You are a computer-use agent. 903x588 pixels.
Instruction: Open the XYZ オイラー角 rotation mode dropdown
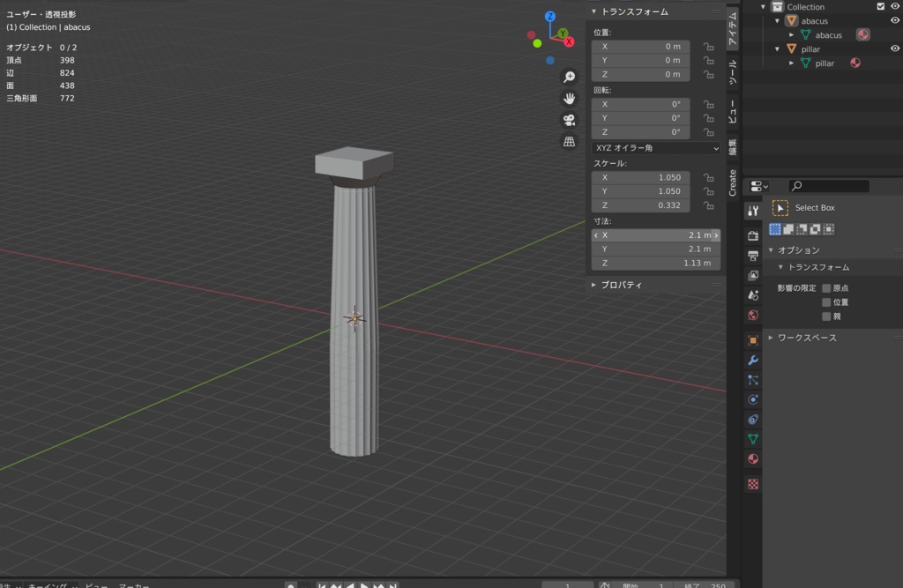(x=655, y=147)
